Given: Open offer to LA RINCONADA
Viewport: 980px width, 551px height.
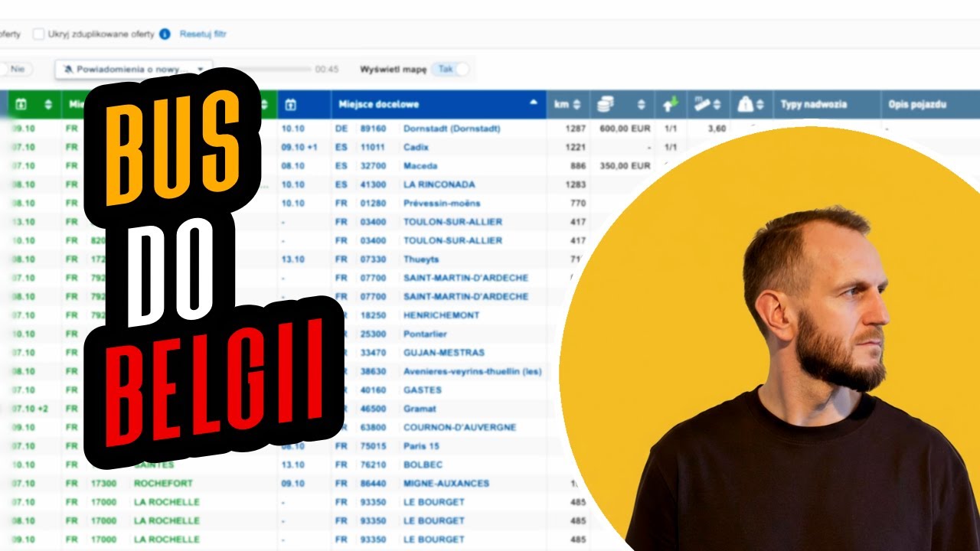Looking at the screenshot, I should (x=439, y=184).
